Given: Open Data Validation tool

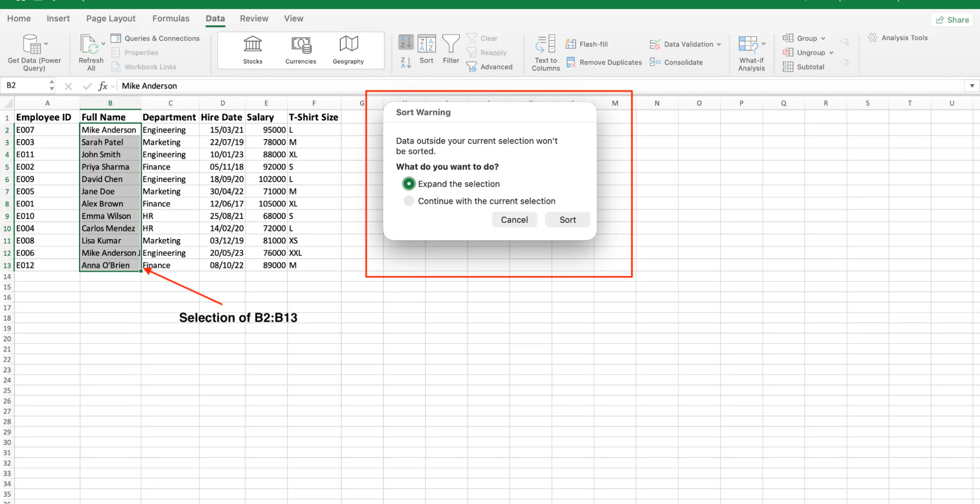Looking at the screenshot, I should click(x=682, y=44).
